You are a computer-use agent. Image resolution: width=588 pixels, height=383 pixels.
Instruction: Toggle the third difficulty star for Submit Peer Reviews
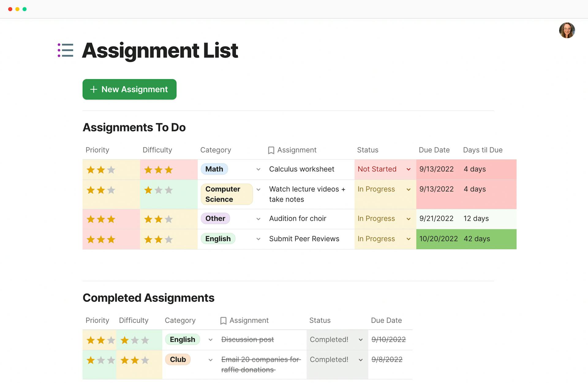(169, 239)
